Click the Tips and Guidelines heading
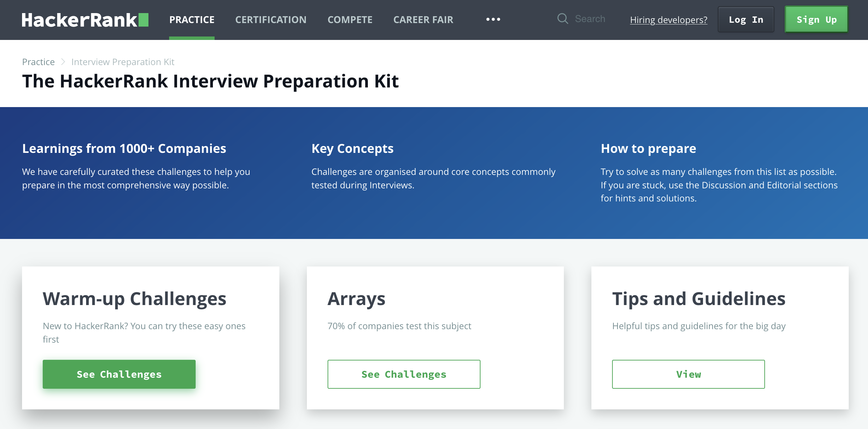This screenshot has height=429, width=868. point(699,299)
